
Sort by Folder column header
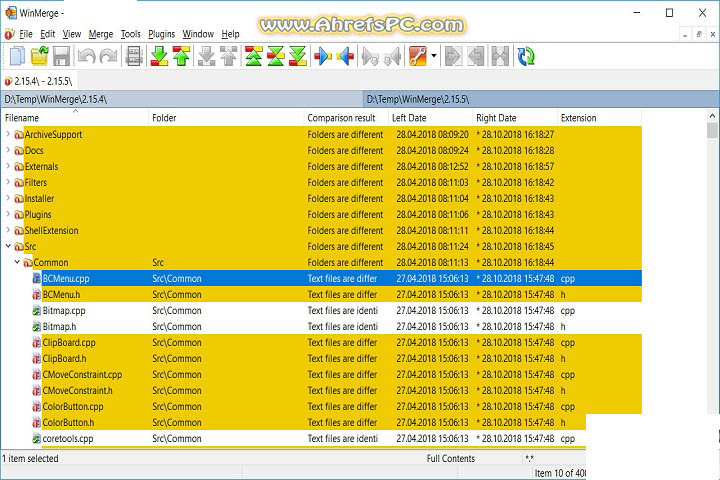226,118
